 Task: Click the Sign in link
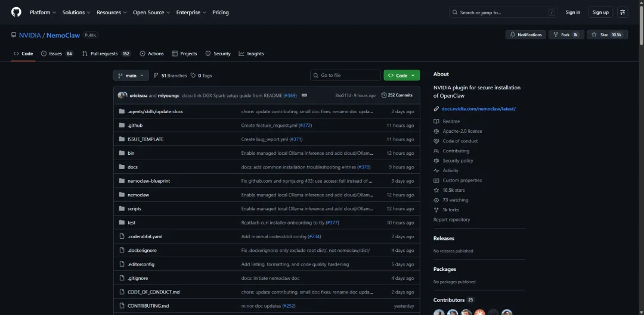click(x=572, y=13)
